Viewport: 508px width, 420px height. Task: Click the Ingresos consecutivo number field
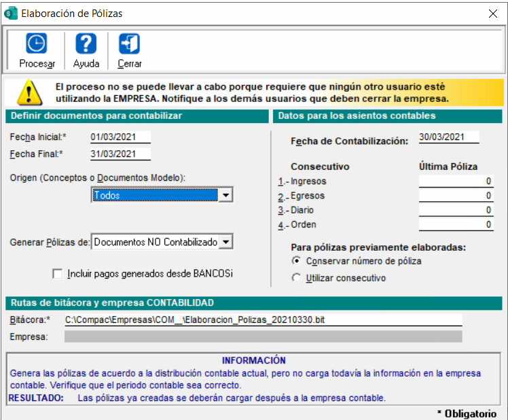[456, 181]
